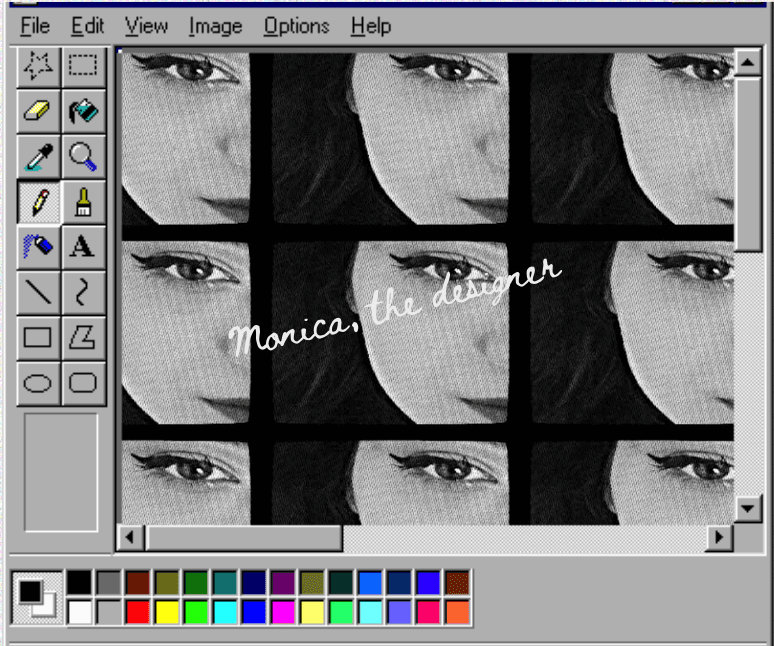Select the Brush tool

click(83, 201)
